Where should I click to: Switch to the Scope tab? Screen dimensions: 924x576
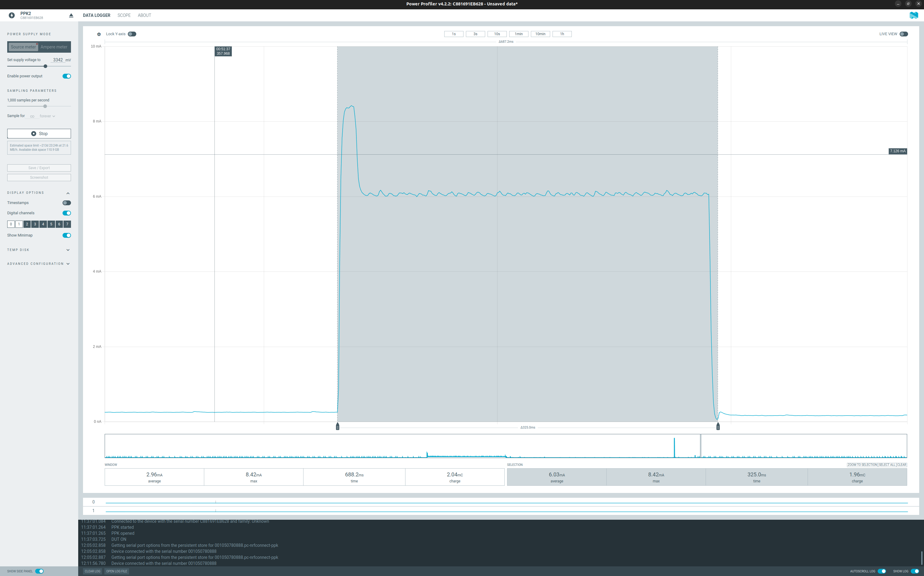[124, 15]
